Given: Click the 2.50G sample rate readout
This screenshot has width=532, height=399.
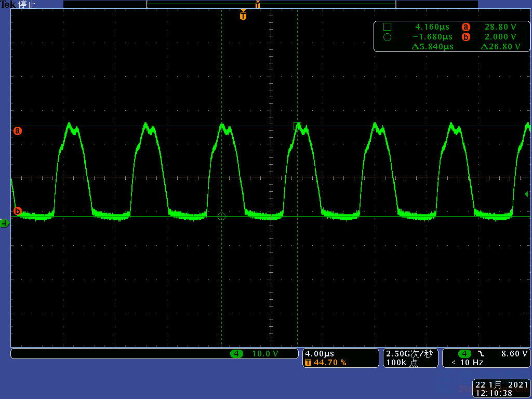Looking at the screenshot, I should pos(409,353).
